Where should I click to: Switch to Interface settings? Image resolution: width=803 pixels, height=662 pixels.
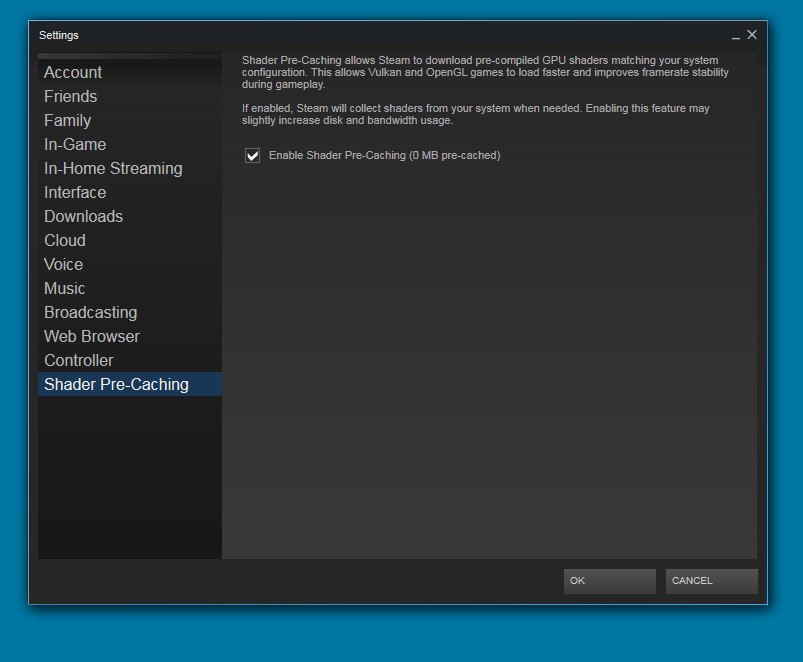click(75, 192)
